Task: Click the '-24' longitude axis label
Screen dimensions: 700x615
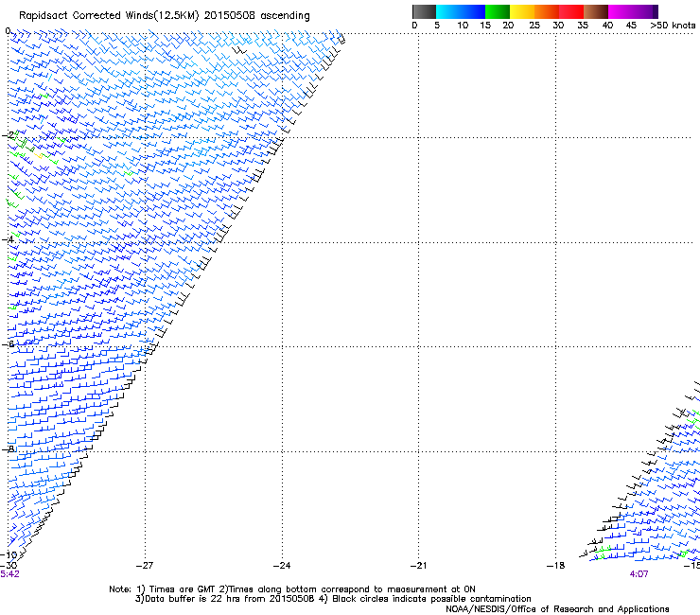Action: click(x=282, y=566)
